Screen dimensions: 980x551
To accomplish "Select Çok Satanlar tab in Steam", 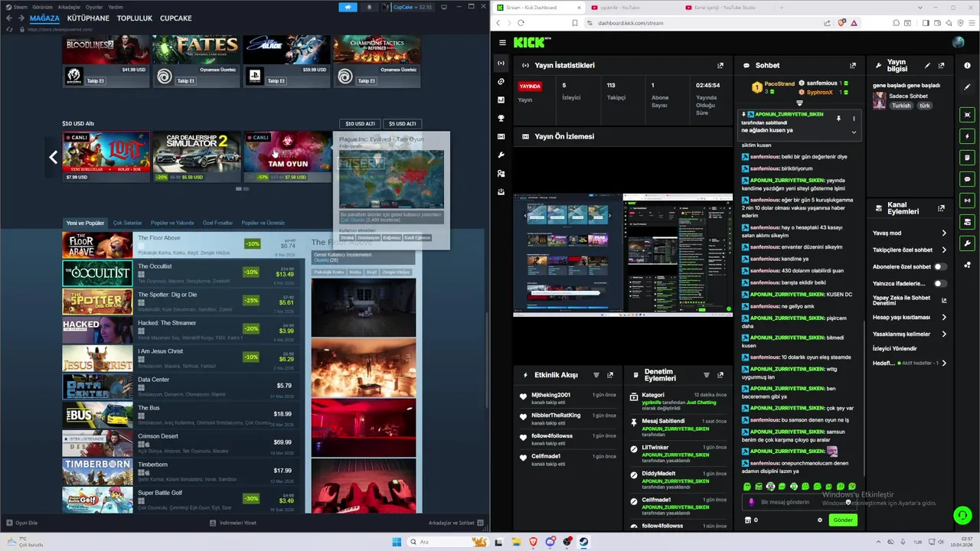I will tap(127, 223).
